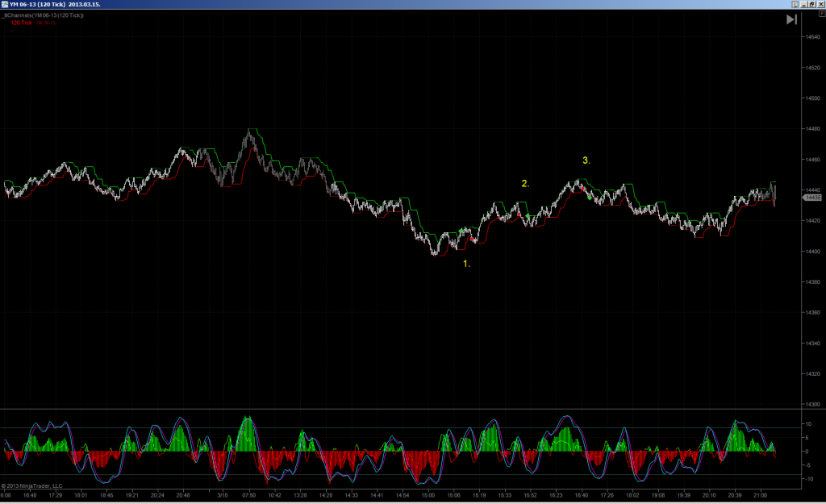The height and width of the screenshot is (504, 826).
Task: Restore down the YM 06-13 chart window
Action: coord(811,4)
